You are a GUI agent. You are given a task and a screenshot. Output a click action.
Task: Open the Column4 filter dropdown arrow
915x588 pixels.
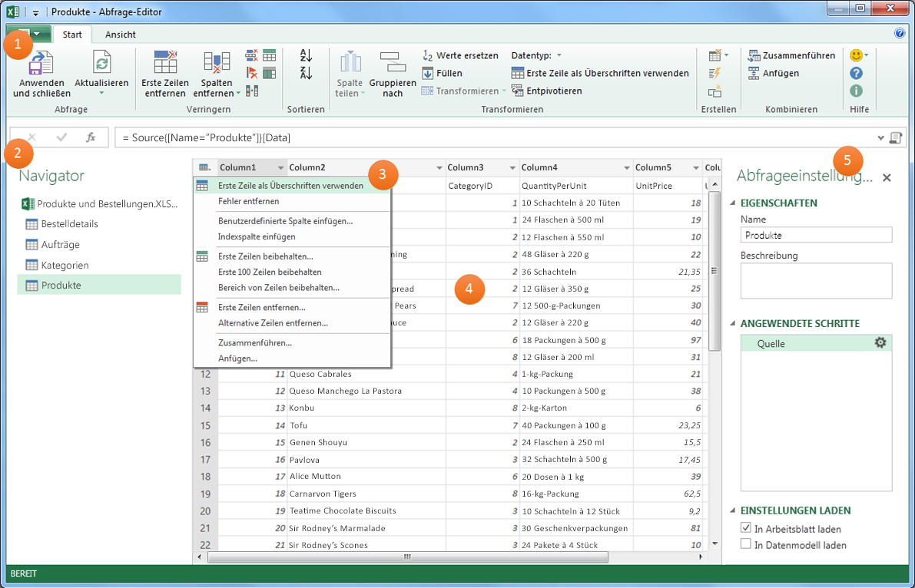(627, 168)
